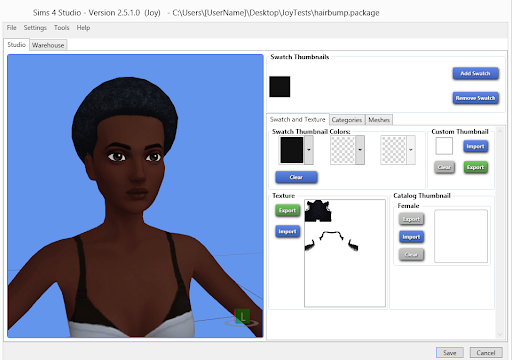The height and width of the screenshot is (360, 512).
Task: Import a custom thumbnail
Action: (475, 146)
